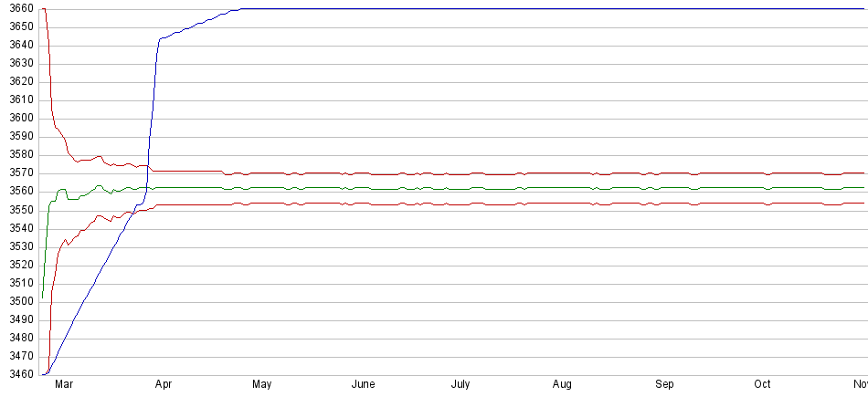Select the June label on the x-axis
This screenshot has width=868, height=397.
click(x=364, y=385)
